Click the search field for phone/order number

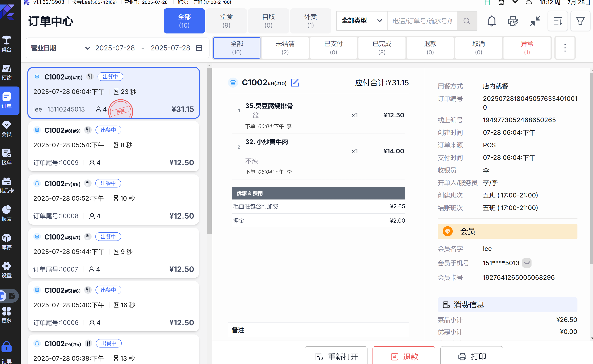422,21
